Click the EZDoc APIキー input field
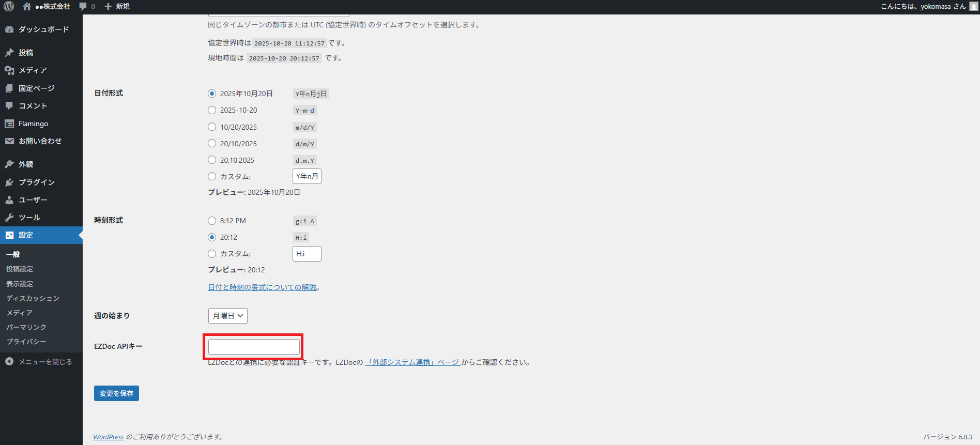 [x=254, y=347]
